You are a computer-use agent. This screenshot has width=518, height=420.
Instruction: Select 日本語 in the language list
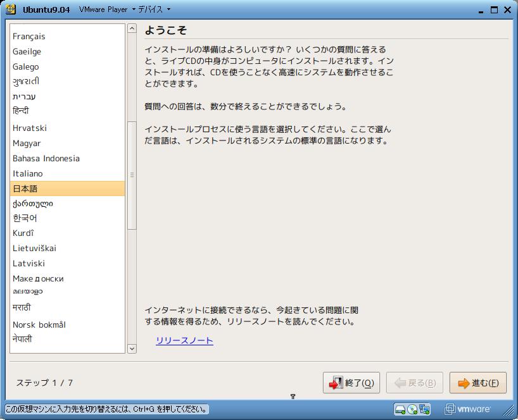(x=67, y=188)
